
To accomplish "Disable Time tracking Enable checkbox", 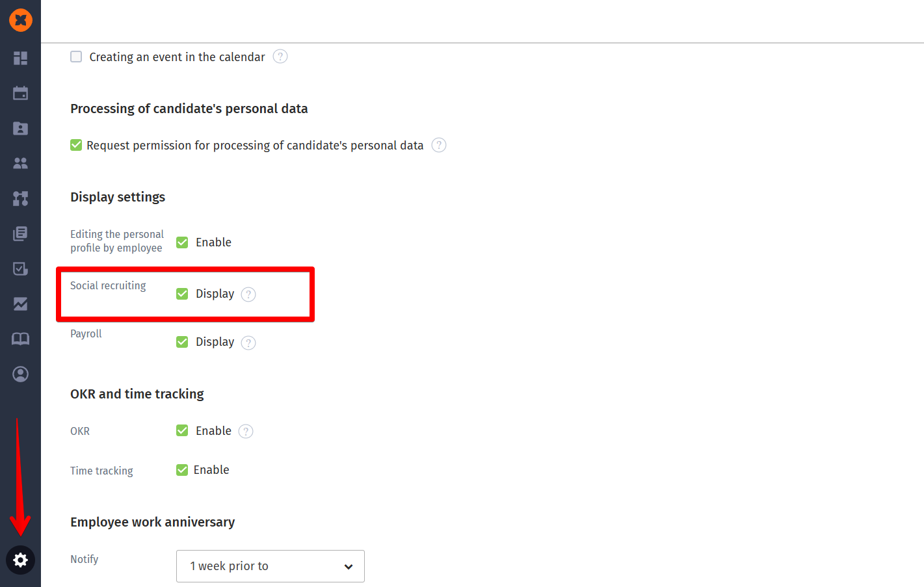I will (182, 470).
